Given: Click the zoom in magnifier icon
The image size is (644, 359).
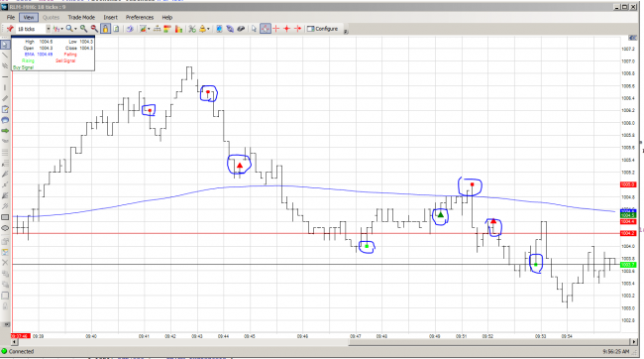Looking at the screenshot, I should [84, 29].
